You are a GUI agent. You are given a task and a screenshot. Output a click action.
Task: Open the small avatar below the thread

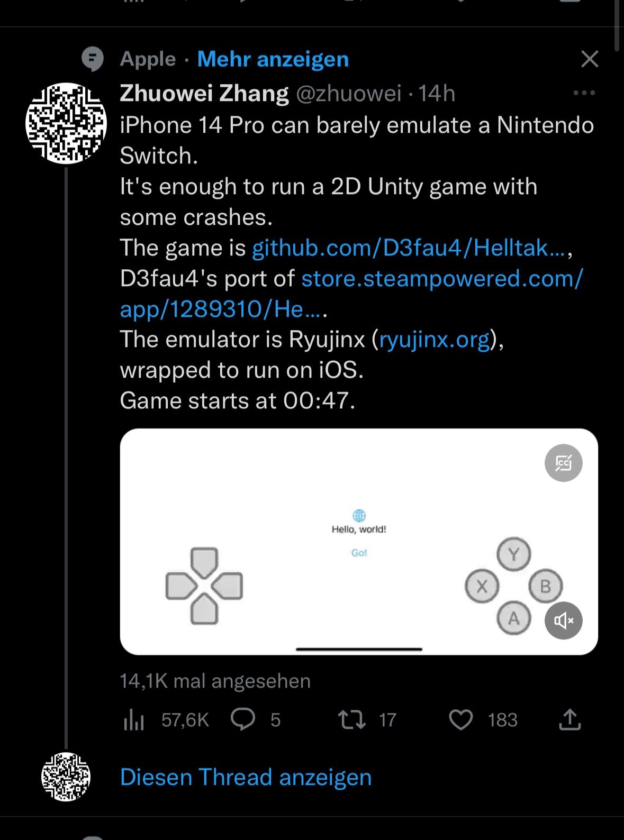[66, 777]
